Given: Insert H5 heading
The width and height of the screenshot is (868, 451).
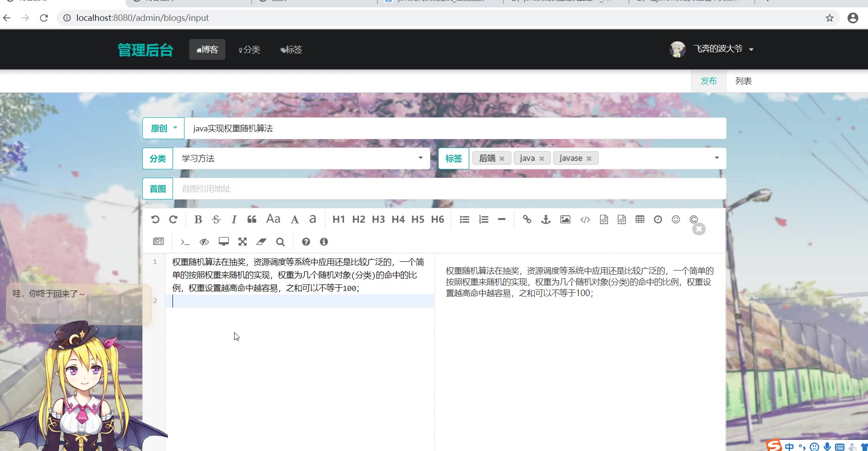Looking at the screenshot, I should tap(418, 219).
